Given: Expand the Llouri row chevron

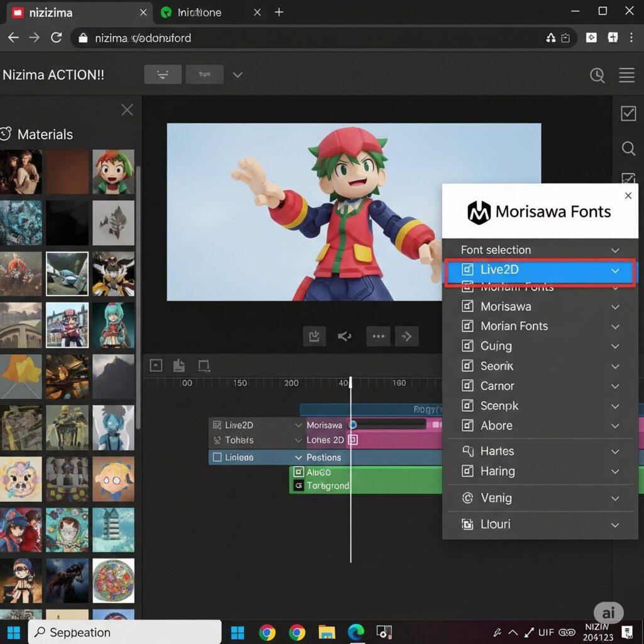Looking at the screenshot, I should coord(615,525).
